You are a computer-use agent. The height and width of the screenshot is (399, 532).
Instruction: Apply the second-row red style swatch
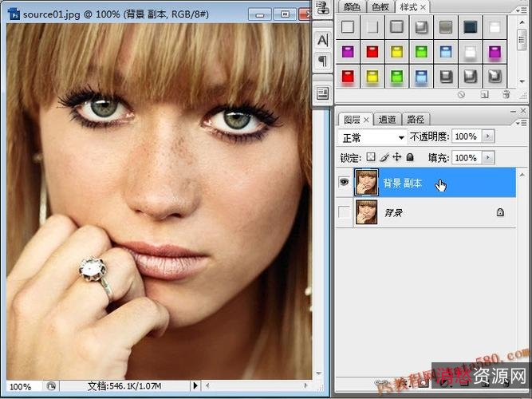(x=372, y=52)
